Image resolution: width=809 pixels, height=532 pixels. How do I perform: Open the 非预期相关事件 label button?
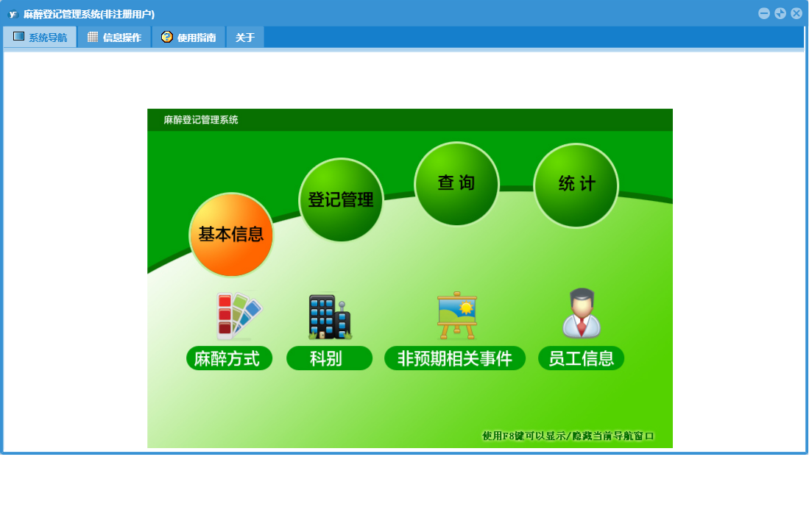[454, 358]
